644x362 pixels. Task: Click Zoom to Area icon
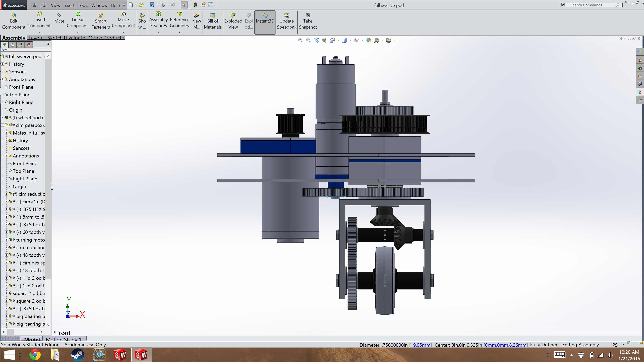pos(308,40)
